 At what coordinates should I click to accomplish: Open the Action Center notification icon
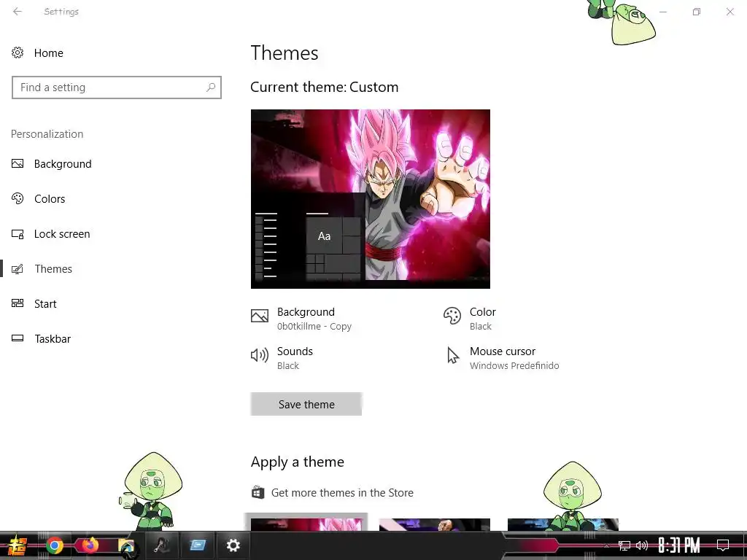tap(723, 545)
